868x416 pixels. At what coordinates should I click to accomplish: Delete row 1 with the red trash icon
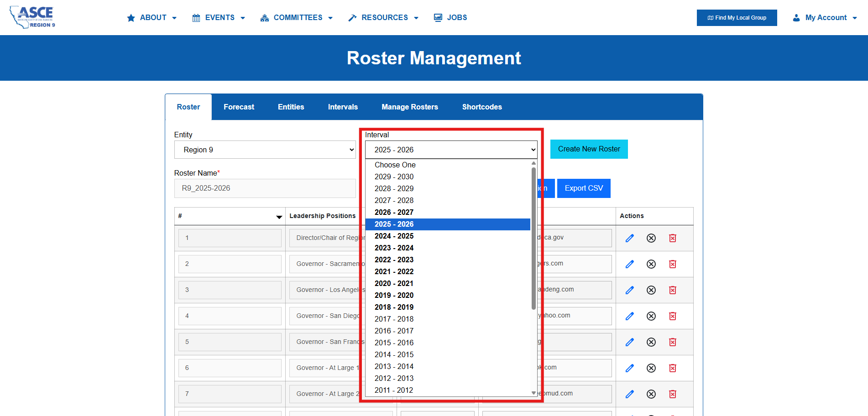coord(673,238)
